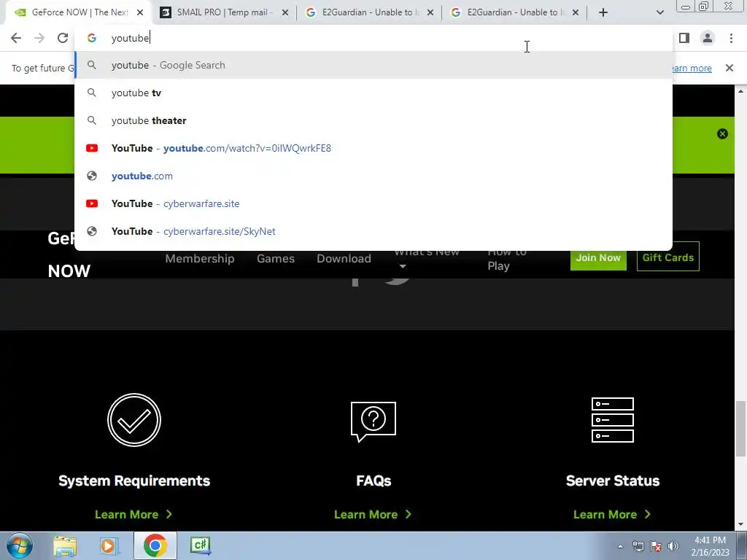
Task: Expand the tab search chevron
Action: [x=659, y=12]
